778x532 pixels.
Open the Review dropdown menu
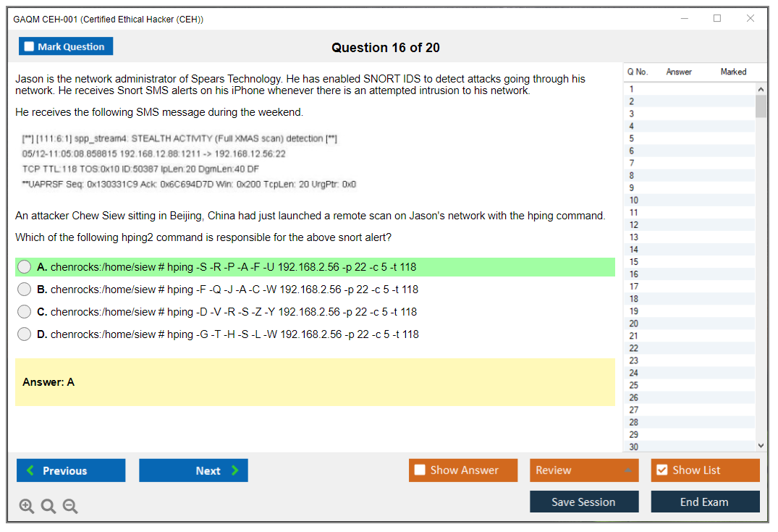point(584,470)
